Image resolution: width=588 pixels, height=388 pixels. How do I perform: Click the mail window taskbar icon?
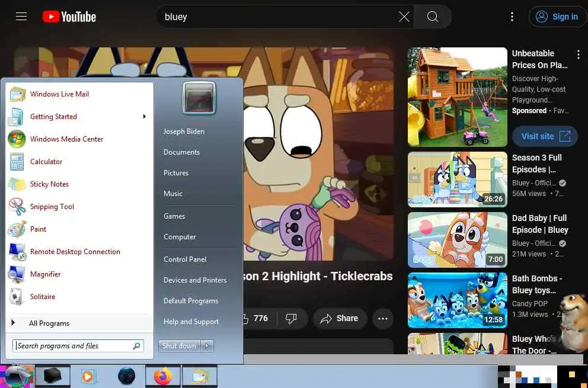click(200, 376)
